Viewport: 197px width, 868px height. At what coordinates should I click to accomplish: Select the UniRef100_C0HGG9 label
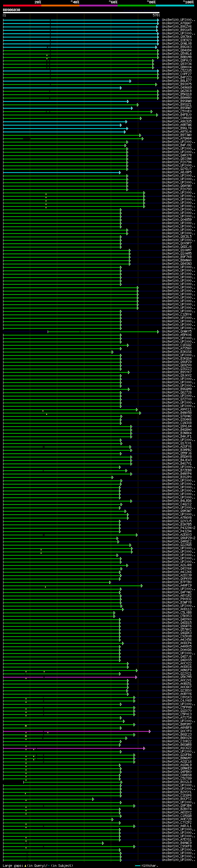pyautogui.click(x=177, y=118)
